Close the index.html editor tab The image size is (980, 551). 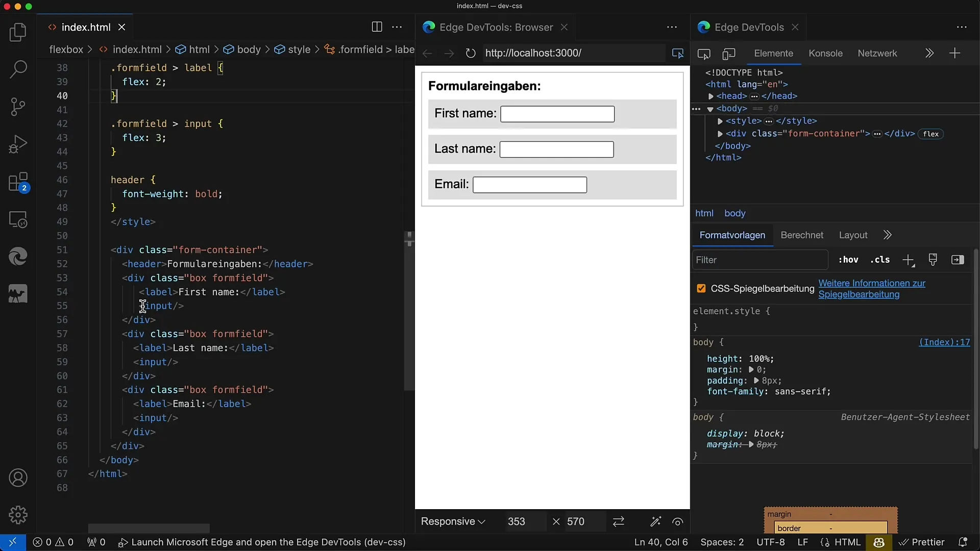121,27
